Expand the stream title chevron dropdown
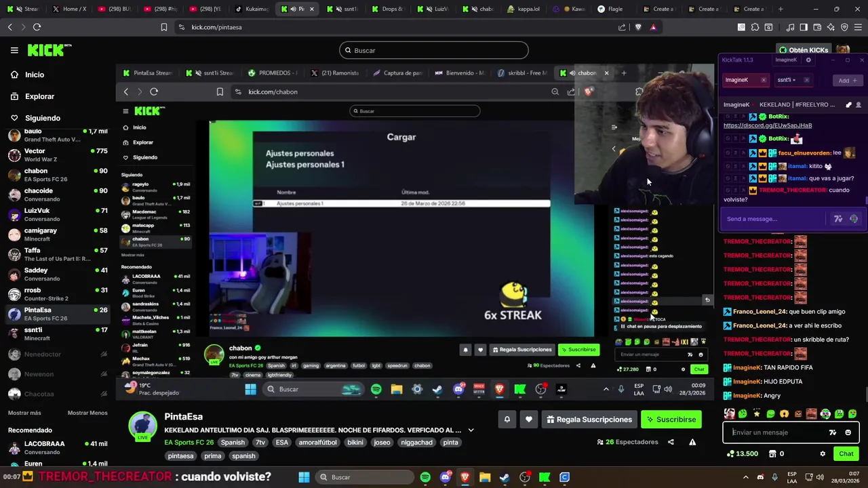Image resolution: width=868 pixels, height=488 pixels. tap(471, 430)
